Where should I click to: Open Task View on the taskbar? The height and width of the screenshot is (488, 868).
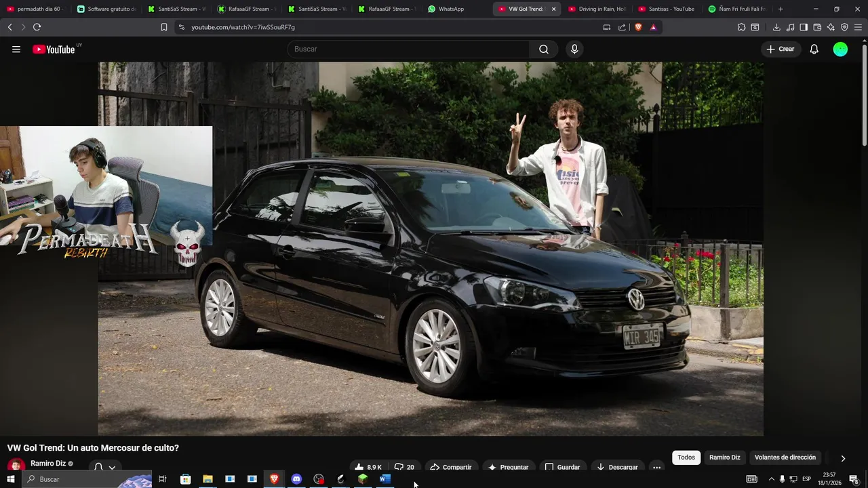point(163,479)
